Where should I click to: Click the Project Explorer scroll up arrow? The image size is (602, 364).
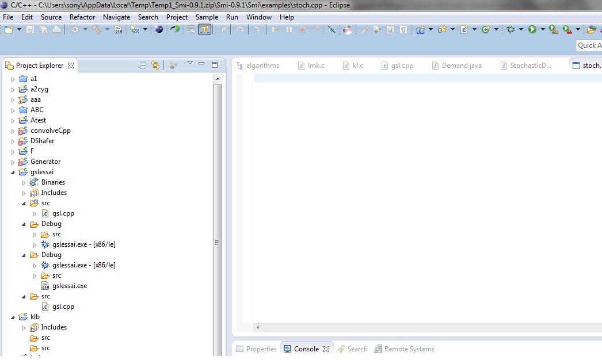(218, 79)
